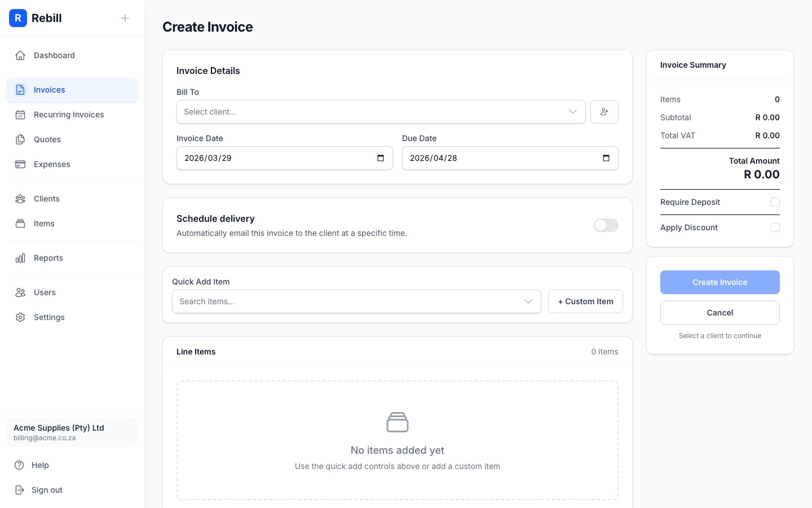This screenshot has height=508, width=812.
Task: Click the + Custom Item button
Action: coord(585,301)
